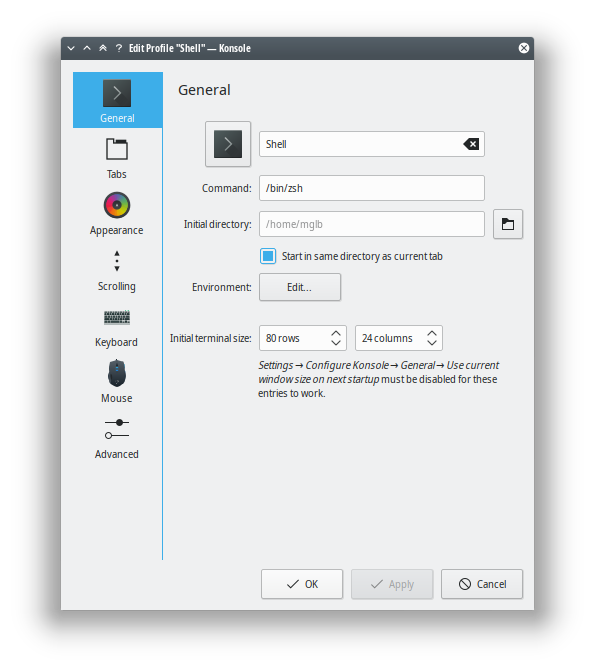Screen dimensions: 595x671
Task: Confirm changes with OK button
Action: tap(302, 584)
